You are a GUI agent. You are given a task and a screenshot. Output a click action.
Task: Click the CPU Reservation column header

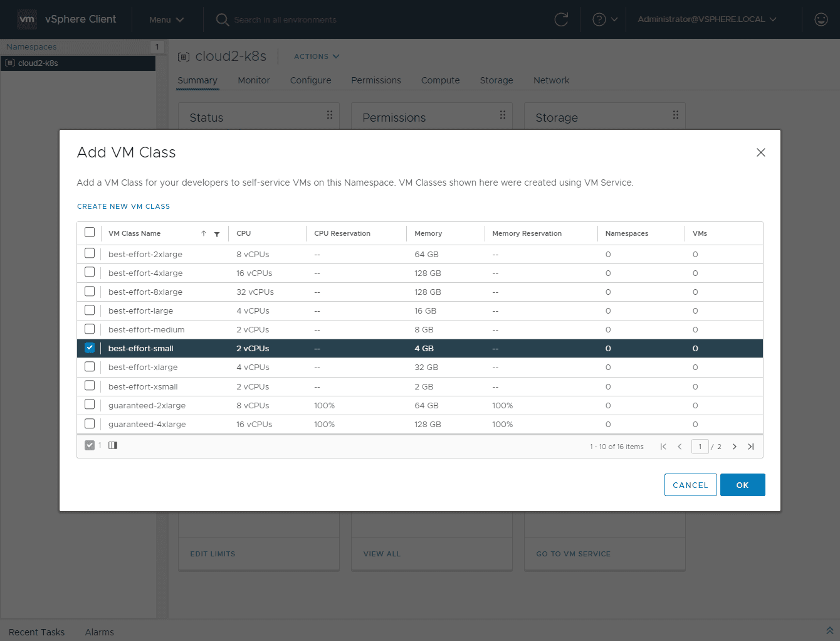pyautogui.click(x=342, y=233)
